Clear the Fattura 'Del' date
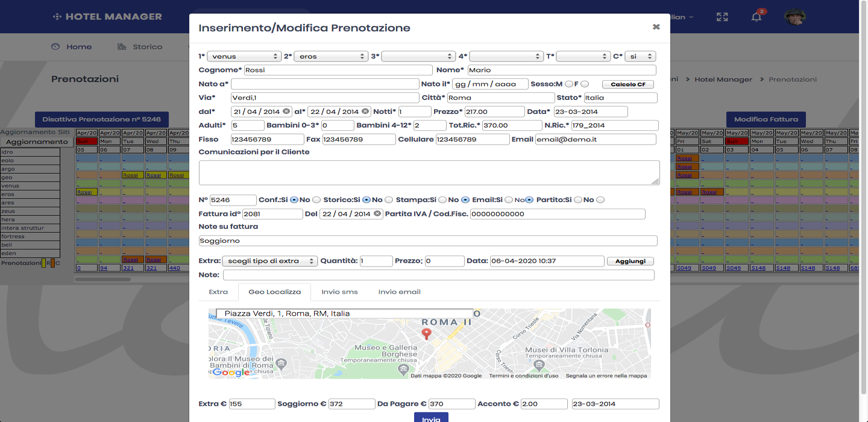The height and width of the screenshot is (422, 868). click(x=377, y=214)
